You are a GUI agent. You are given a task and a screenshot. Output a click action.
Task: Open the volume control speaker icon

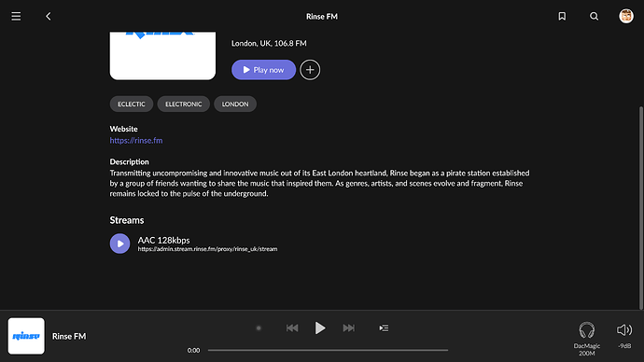(624, 330)
